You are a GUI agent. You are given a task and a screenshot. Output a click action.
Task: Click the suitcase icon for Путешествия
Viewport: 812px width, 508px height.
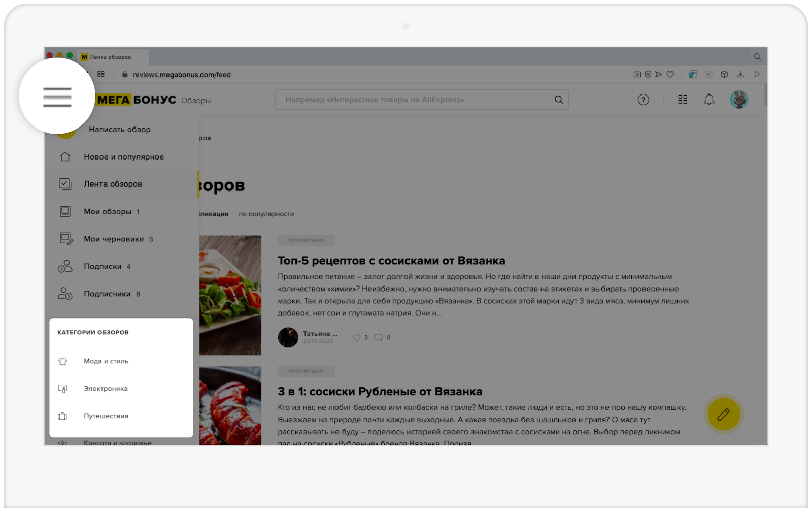(63, 416)
